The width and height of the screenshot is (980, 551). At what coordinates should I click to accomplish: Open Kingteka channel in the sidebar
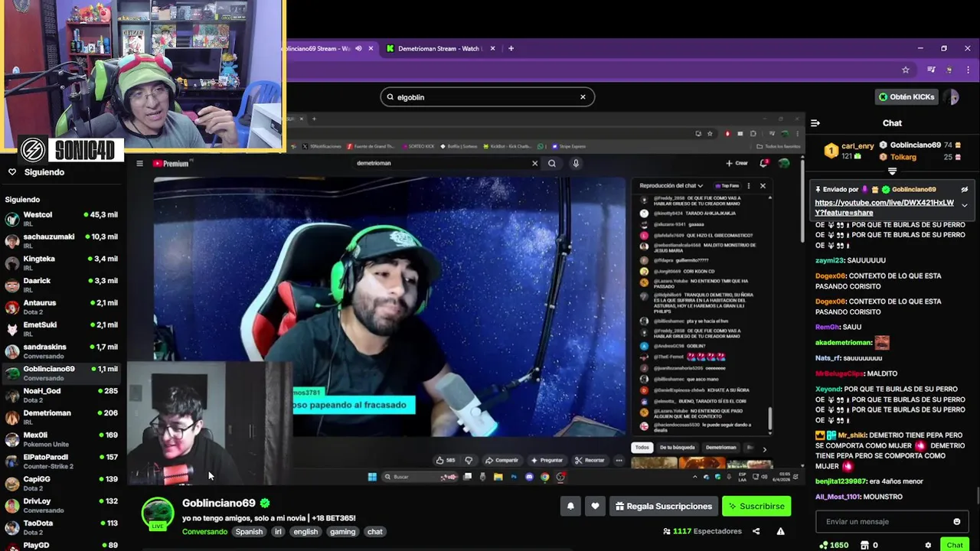coord(62,263)
